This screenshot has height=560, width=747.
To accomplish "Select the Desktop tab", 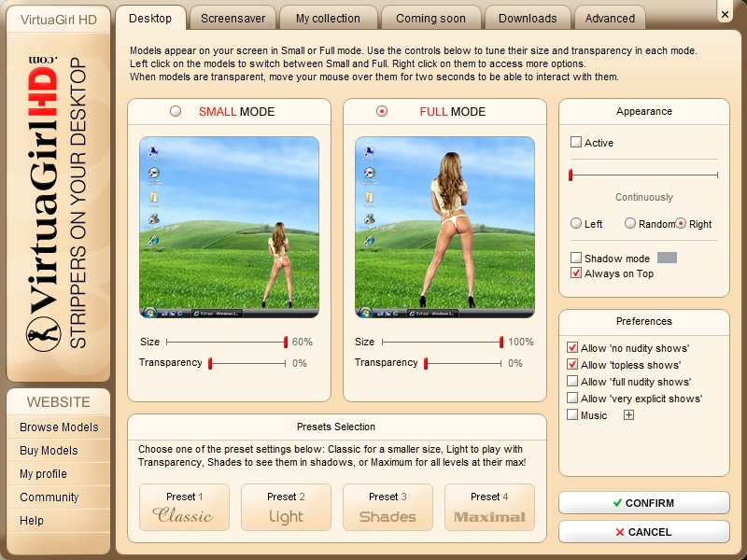I will (150, 19).
